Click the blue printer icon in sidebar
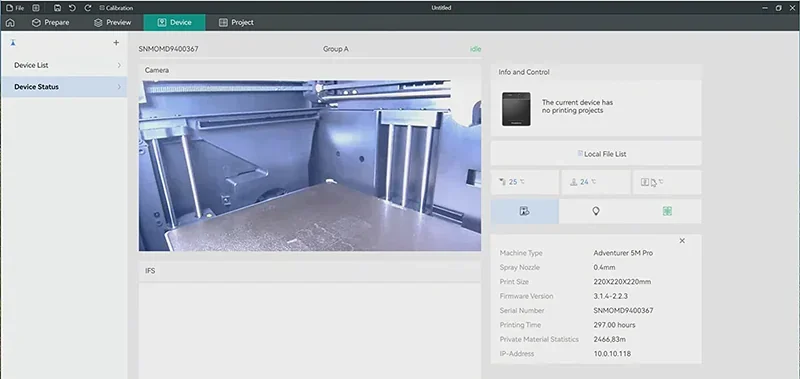 click(13, 43)
